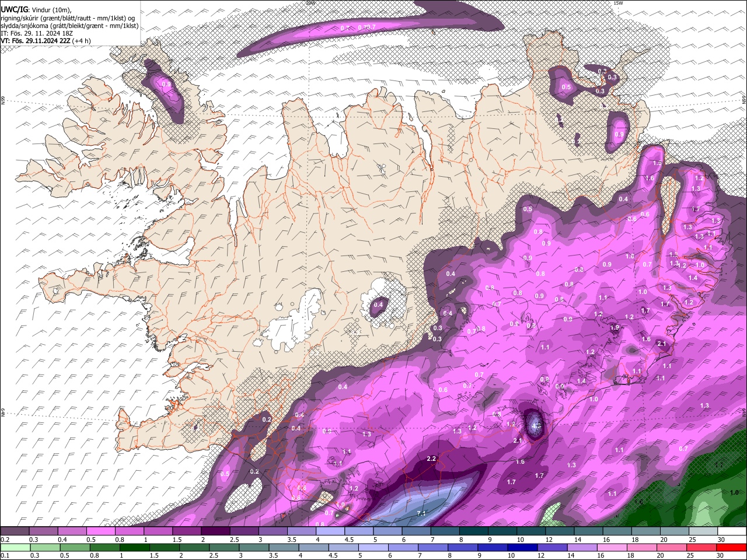747x560 pixels.
Task: Click the darkest purple swatch in upper legend
Action: (x=215, y=531)
